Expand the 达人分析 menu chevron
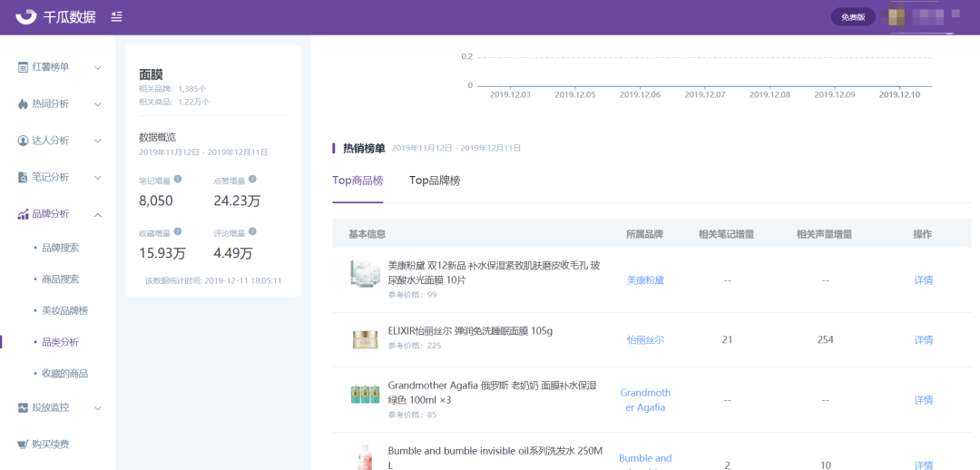 pos(97,142)
